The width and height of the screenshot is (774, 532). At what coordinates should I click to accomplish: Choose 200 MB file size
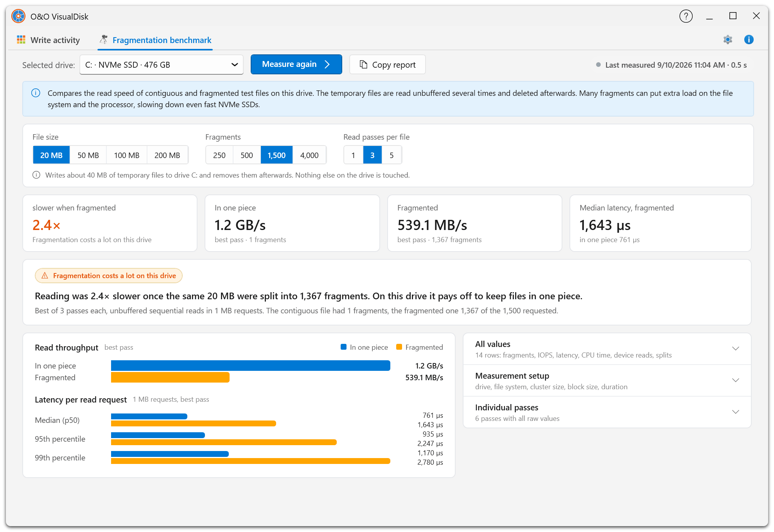[x=167, y=155]
